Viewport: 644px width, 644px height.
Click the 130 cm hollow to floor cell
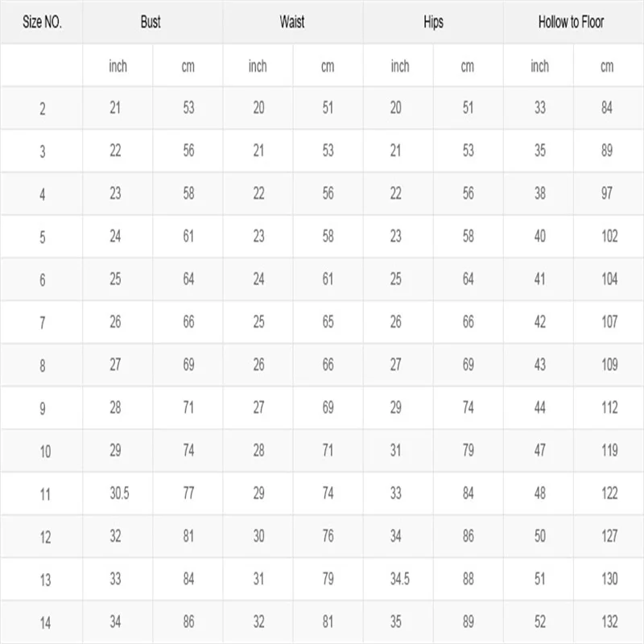point(609,579)
